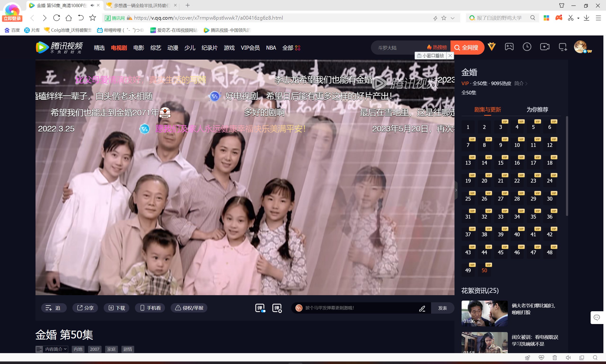Bookmark page with toolbar star icon
606x364 pixels.
(93, 18)
